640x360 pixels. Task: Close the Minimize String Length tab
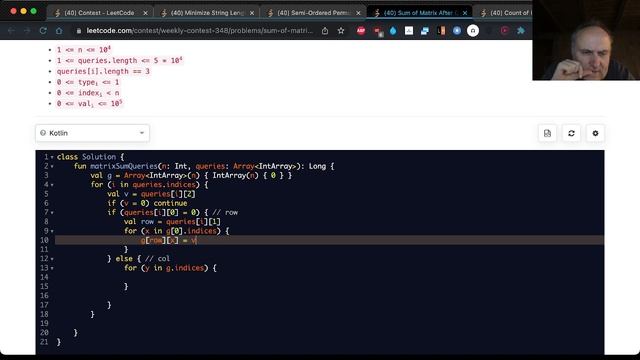pos(252,13)
